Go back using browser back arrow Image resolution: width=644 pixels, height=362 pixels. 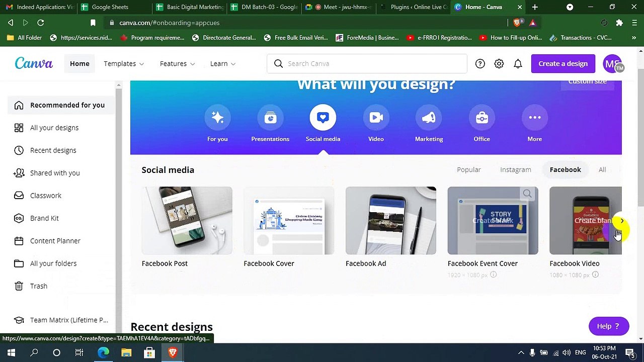coord(11,23)
